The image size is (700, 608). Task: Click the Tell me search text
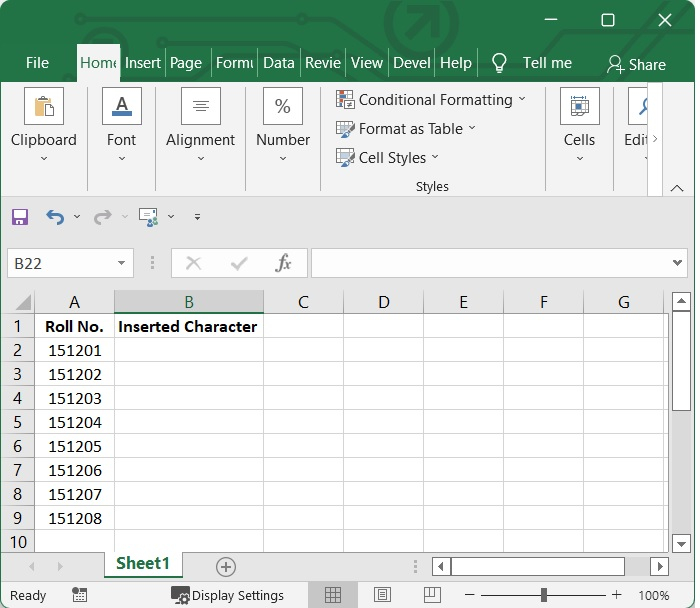[x=547, y=63]
